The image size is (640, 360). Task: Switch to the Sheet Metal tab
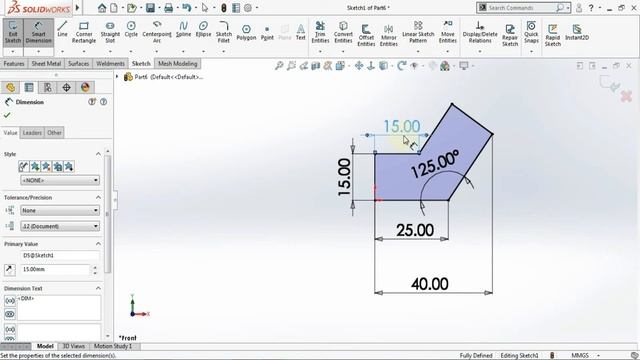coord(46,64)
